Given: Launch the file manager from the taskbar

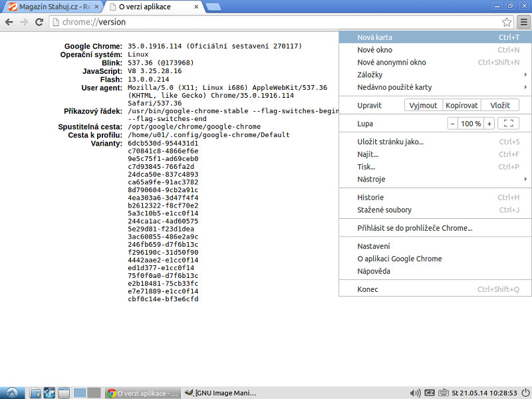Looking at the screenshot, I should tap(35, 393).
